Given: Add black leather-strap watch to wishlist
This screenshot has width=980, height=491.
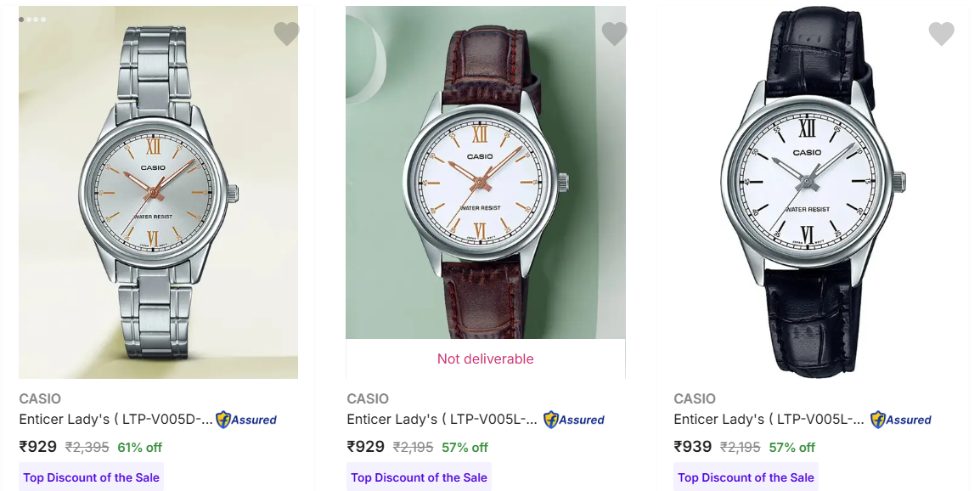Looking at the screenshot, I should click(941, 34).
